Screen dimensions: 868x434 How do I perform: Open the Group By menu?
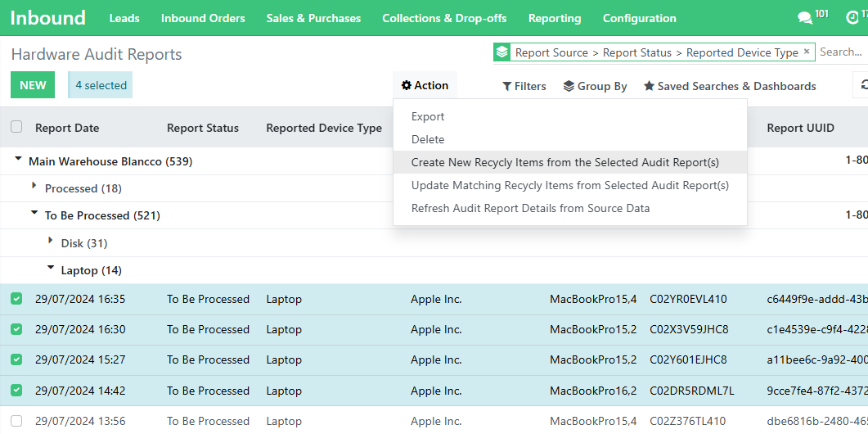(595, 86)
